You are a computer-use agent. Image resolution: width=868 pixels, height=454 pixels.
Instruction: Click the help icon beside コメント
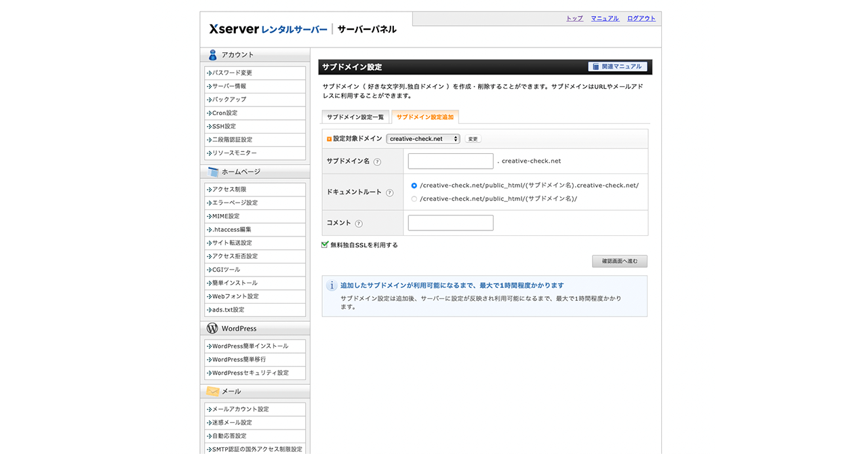pyautogui.click(x=359, y=224)
